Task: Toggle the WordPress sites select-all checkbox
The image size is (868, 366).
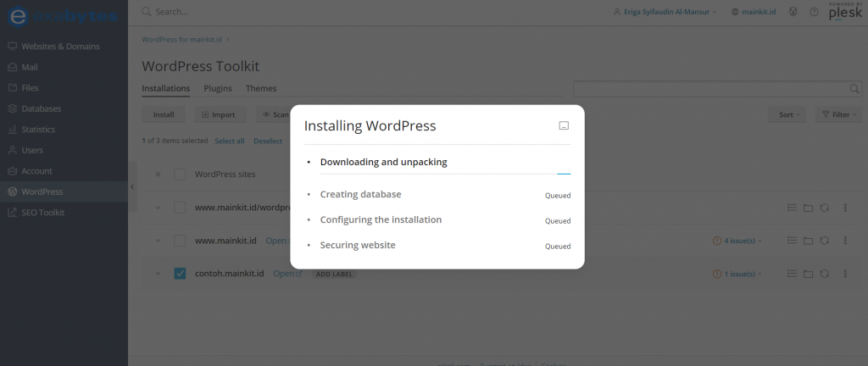Action: 180,175
